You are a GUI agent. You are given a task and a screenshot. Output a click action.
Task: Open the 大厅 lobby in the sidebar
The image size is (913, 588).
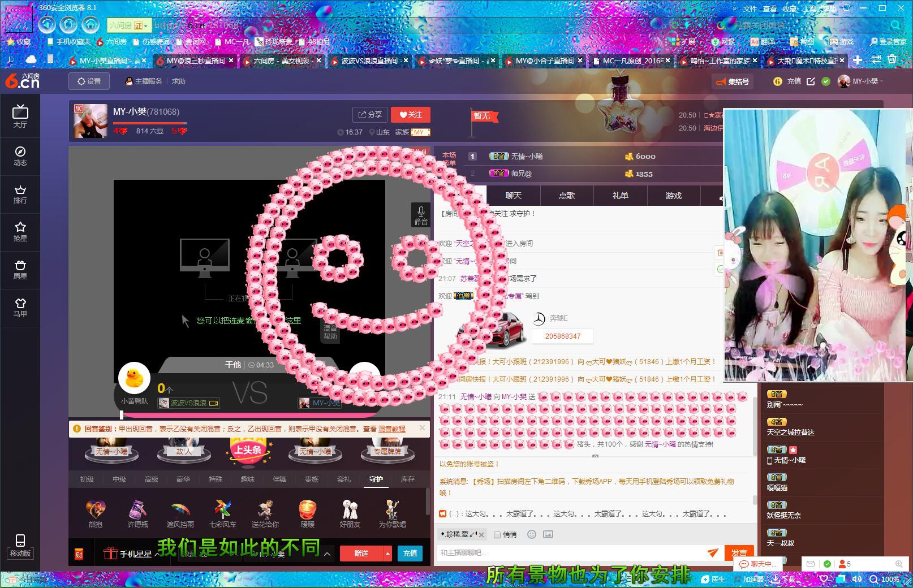tap(20, 116)
